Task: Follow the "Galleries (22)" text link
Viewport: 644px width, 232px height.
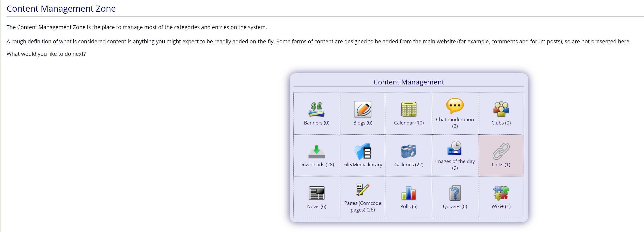Action: (x=409, y=165)
